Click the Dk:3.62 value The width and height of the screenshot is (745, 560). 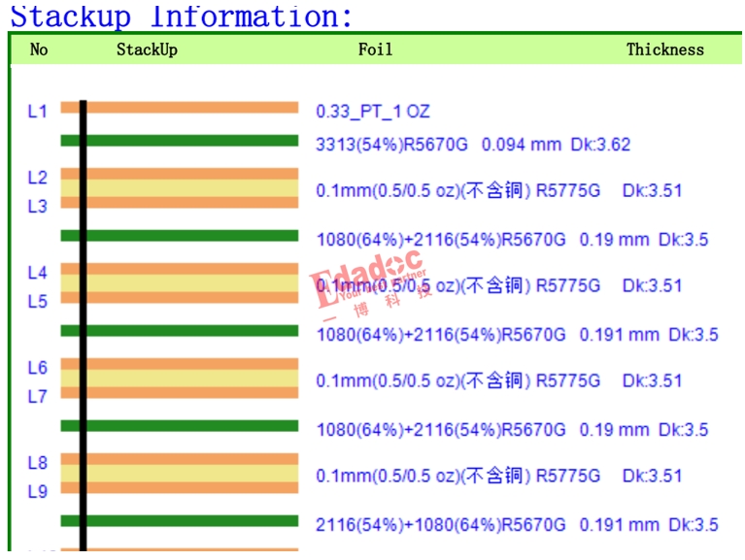point(600,145)
